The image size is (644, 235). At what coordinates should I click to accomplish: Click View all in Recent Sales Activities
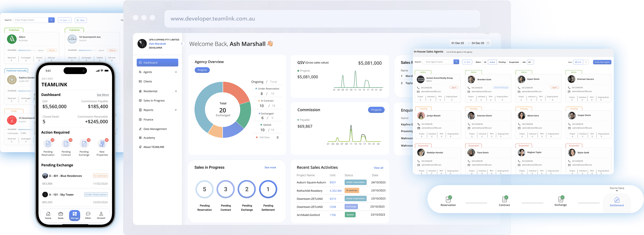pos(378,168)
